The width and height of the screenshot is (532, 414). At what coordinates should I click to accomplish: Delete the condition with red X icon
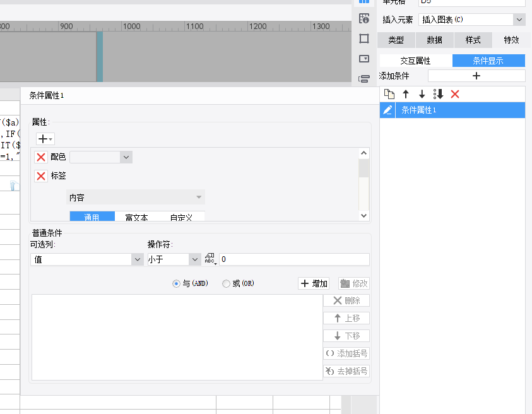click(455, 94)
